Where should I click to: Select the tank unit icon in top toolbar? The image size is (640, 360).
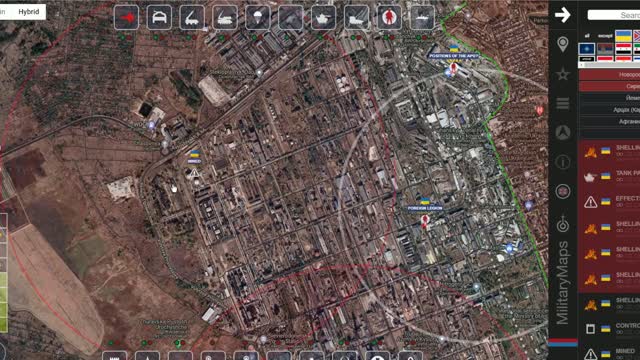pyautogui.click(x=324, y=18)
